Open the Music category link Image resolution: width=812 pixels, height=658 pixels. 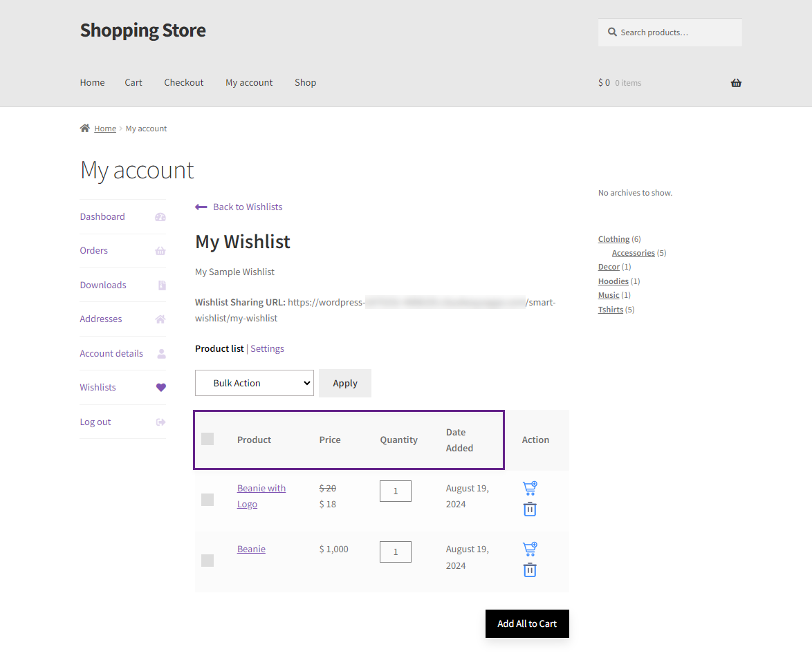[x=609, y=295]
